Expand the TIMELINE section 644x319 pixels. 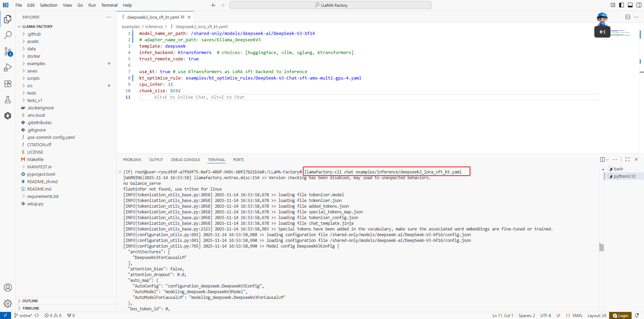(31, 308)
